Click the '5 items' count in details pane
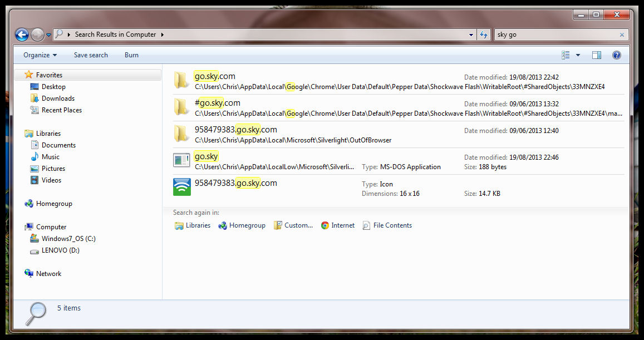The height and width of the screenshot is (340, 644). [69, 308]
